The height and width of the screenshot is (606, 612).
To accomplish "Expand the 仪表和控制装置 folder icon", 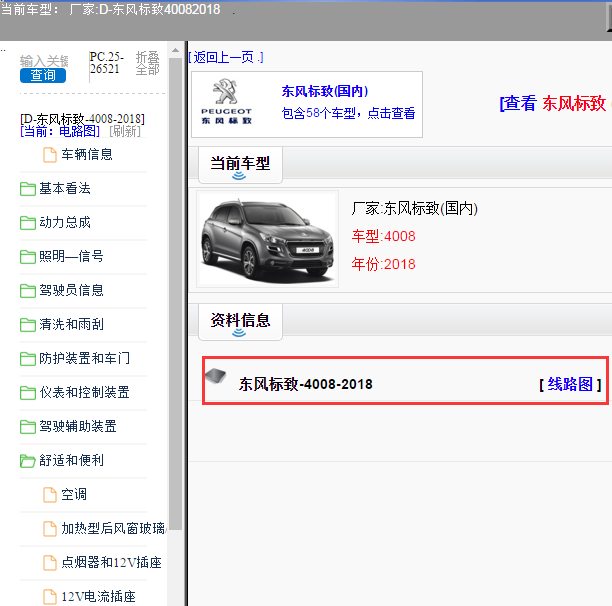I will [28, 393].
